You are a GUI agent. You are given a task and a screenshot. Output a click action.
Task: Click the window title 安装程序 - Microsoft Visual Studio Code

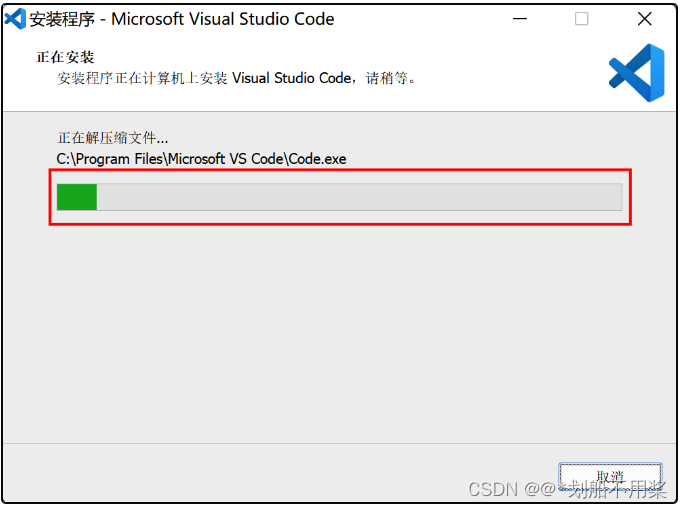click(182, 19)
